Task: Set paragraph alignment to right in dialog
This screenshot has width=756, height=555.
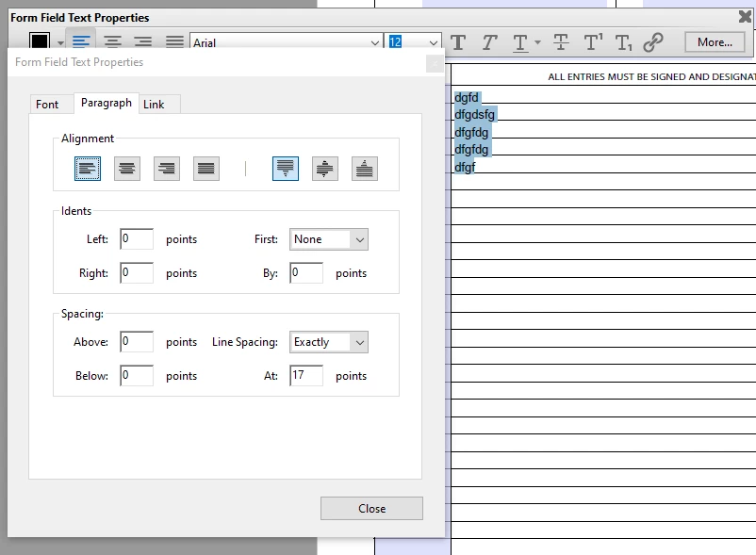Action: click(166, 169)
